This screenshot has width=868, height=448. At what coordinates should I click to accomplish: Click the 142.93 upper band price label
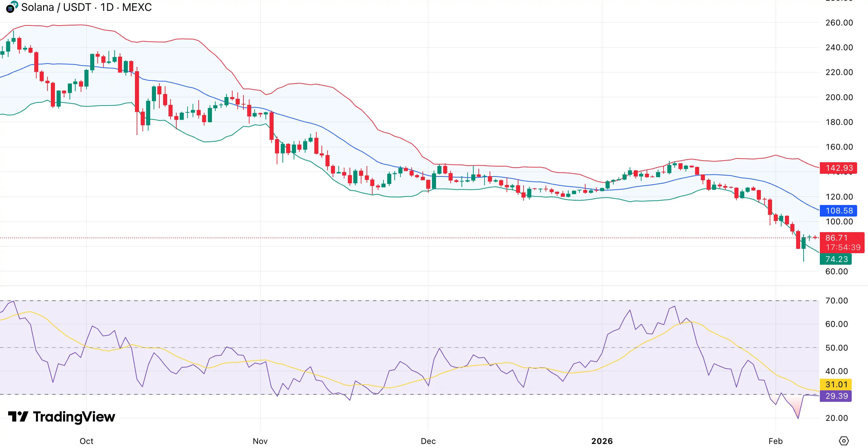coord(837,168)
